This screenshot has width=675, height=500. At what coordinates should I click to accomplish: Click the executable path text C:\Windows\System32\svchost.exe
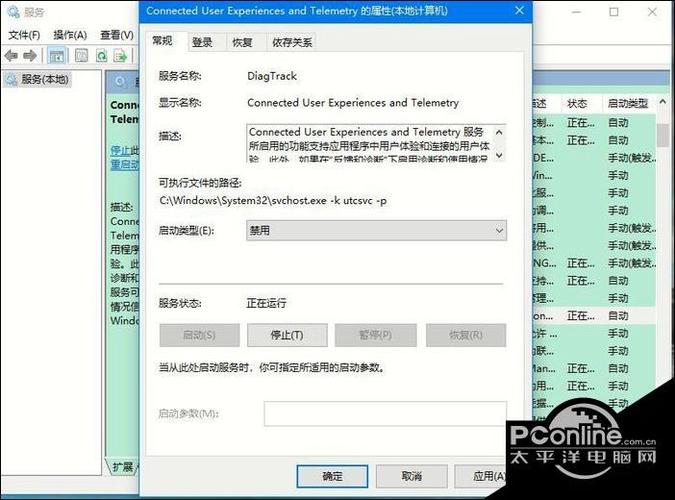tap(243, 201)
